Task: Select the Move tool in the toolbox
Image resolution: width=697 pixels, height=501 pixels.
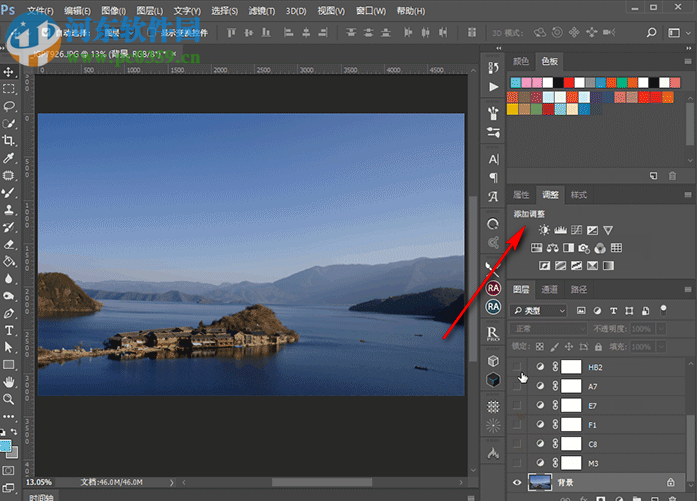Action: point(9,73)
